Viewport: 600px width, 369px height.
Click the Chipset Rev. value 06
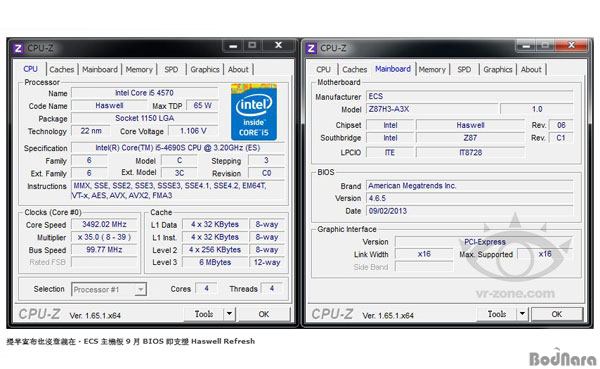(561, 125)
